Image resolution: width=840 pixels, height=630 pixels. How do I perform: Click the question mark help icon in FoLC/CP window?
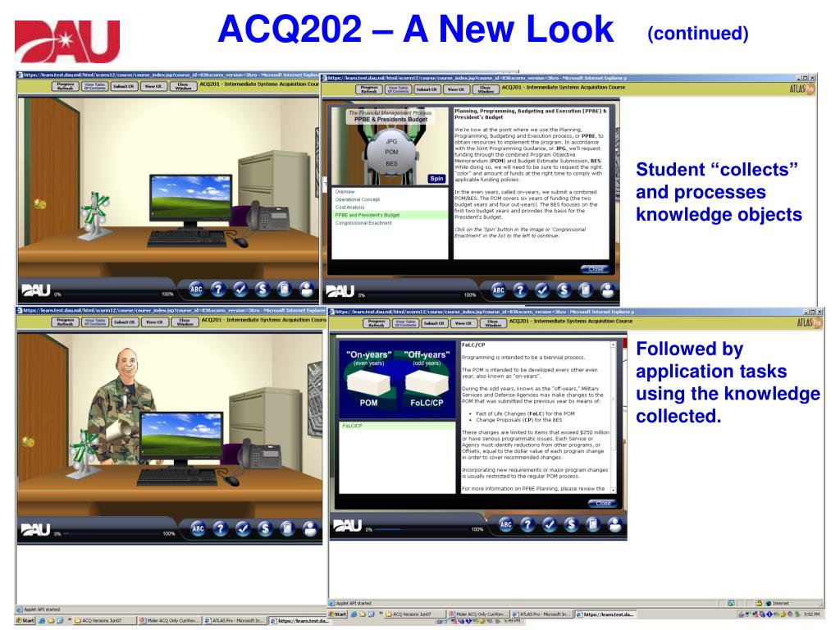tap(527, 524)
